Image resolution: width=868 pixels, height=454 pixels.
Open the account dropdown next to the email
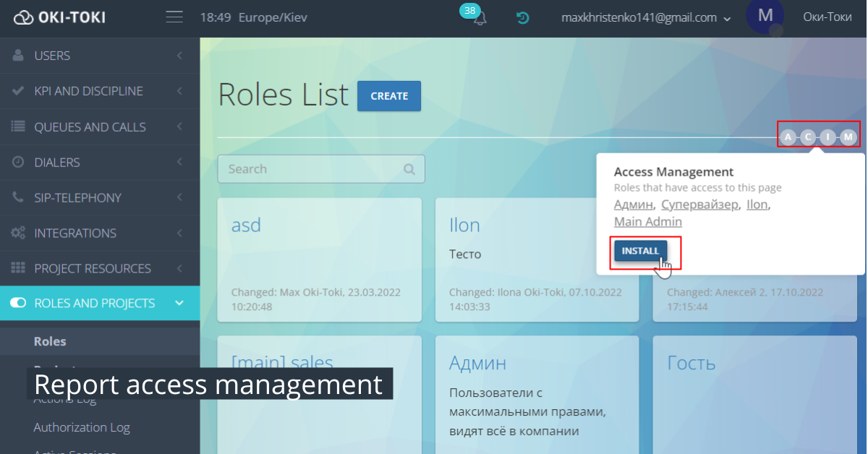click(727, 18)
